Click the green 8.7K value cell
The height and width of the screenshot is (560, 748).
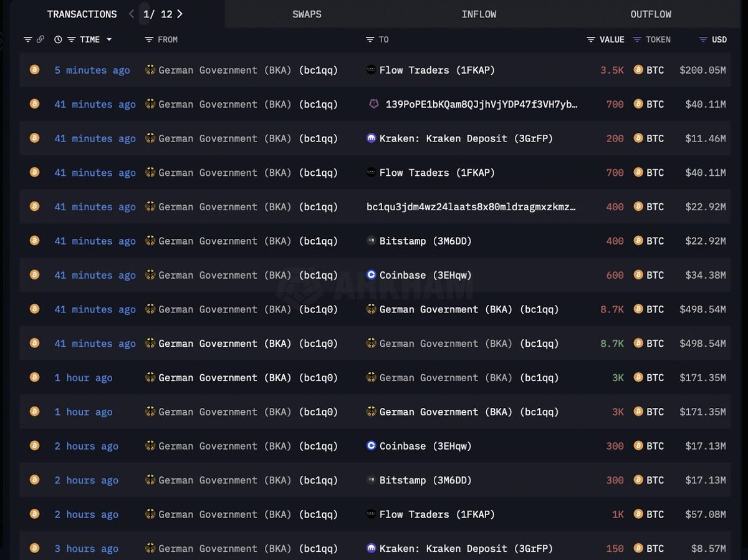(612, 344)
